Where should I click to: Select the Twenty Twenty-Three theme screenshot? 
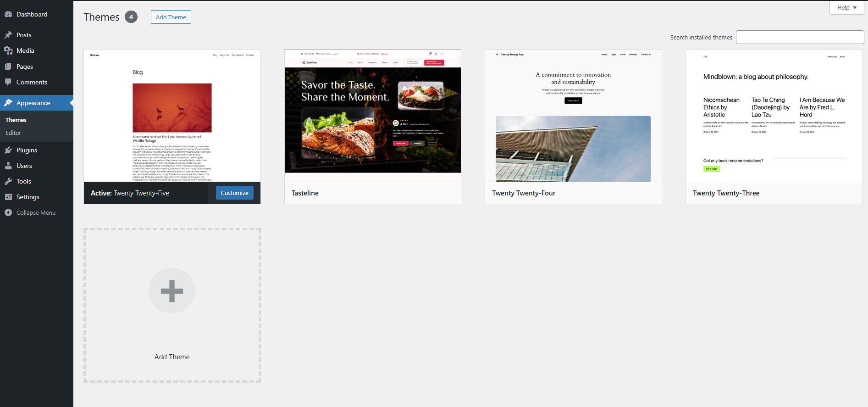pyautogui.click(x=774, y=116)
